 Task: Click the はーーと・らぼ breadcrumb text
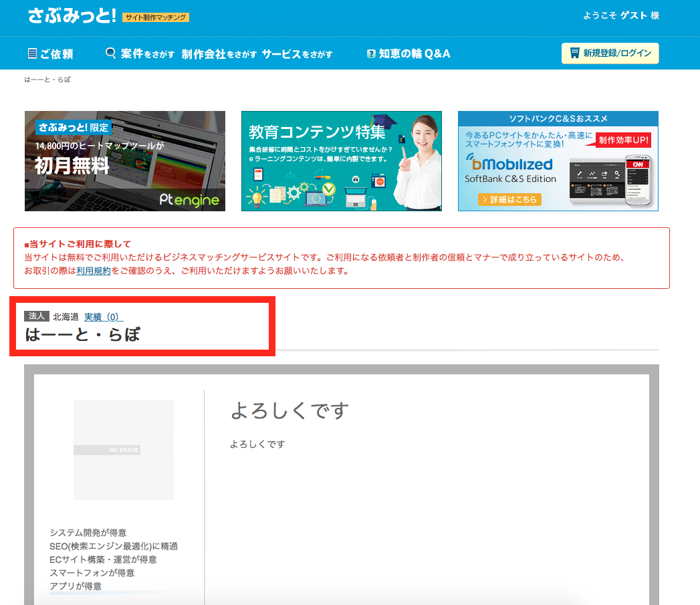tap(47, 80)
